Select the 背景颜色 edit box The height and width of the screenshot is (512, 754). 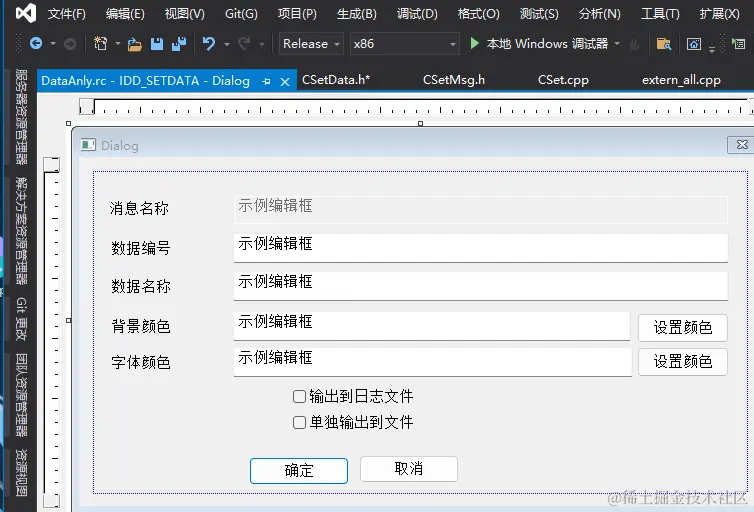[432, 326]
